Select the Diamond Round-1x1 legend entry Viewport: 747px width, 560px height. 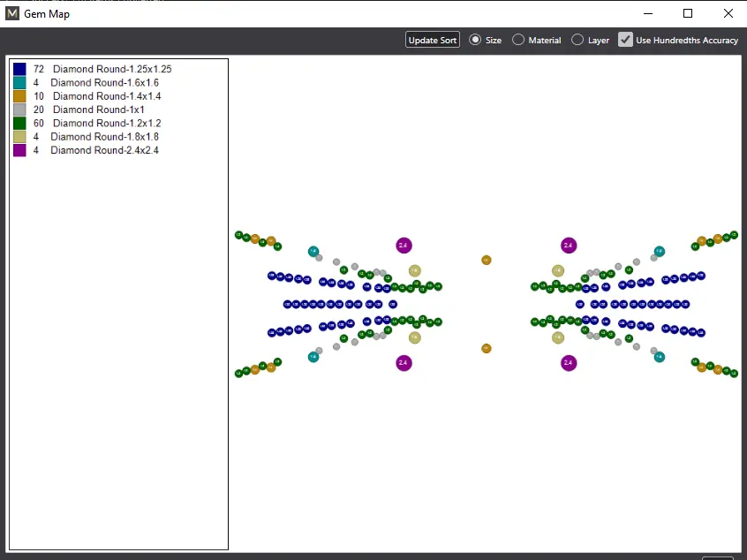coord(101,110)
